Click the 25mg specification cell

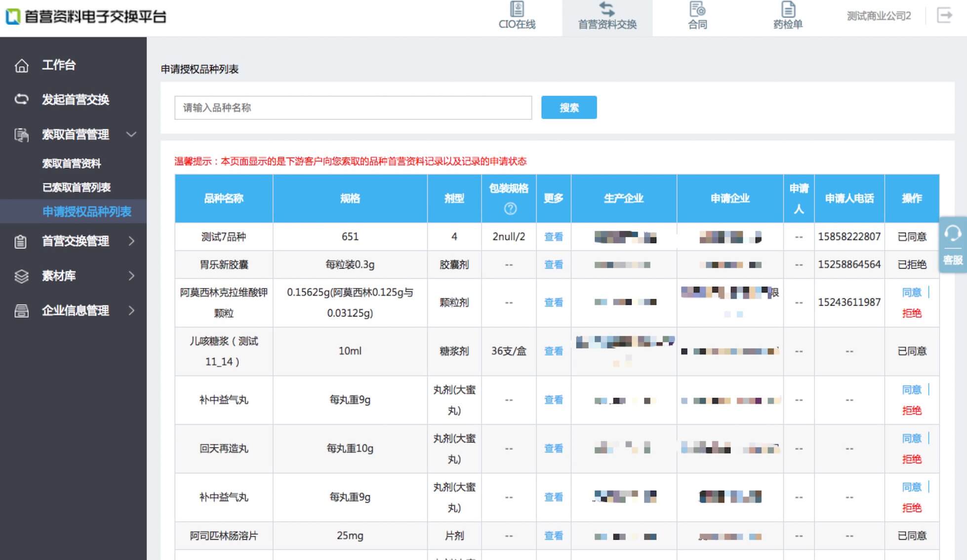(x=350, y=536)
